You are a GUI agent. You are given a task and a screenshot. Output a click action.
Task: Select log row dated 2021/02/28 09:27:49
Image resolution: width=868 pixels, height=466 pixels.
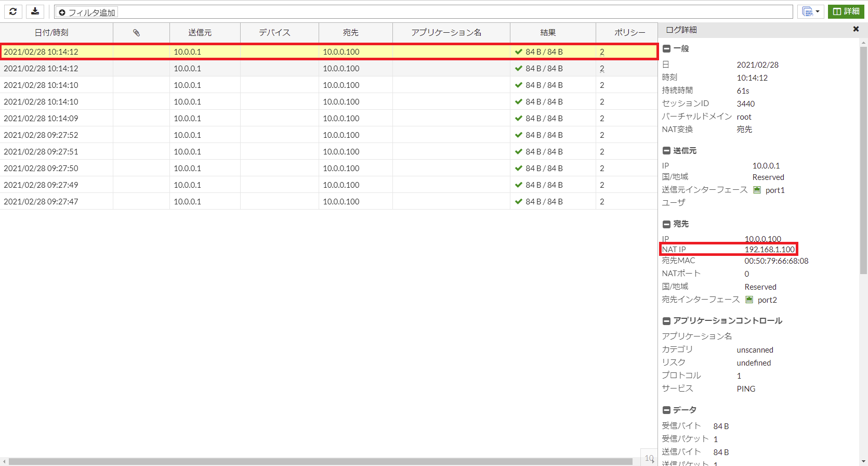coord(328,185)
